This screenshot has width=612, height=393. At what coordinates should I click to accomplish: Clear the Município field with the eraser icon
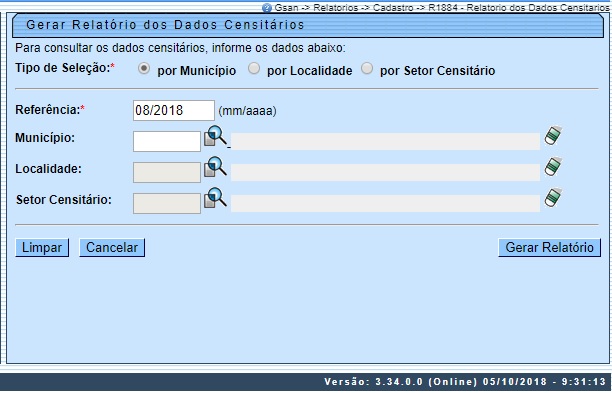click(x=553, y=135)
